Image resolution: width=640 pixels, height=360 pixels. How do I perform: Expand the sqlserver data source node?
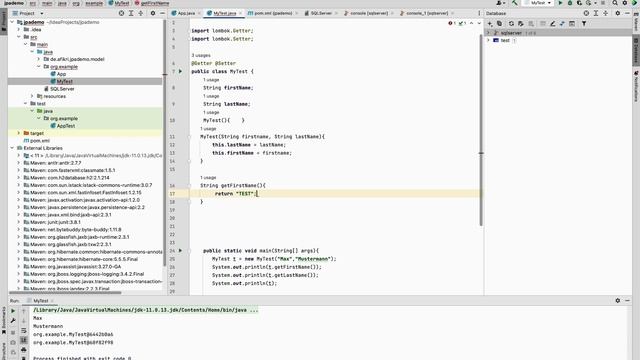[x=488, y=33]
